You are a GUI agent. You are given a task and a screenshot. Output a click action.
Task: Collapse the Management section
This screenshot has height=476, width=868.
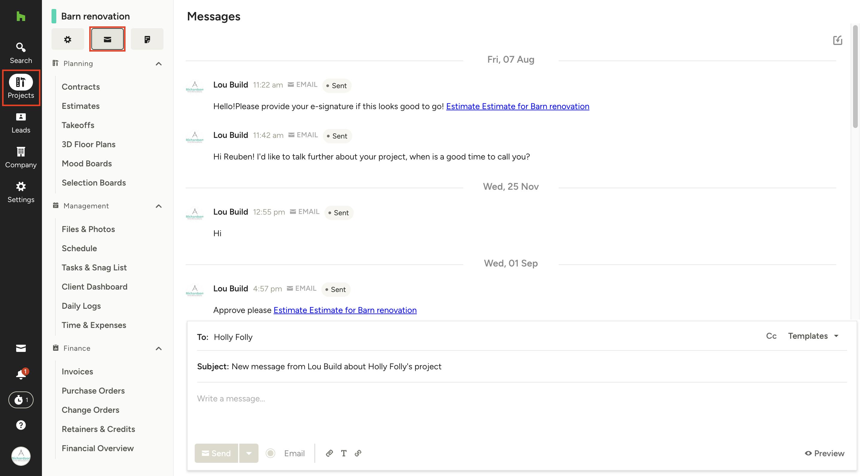coord(159,206)
